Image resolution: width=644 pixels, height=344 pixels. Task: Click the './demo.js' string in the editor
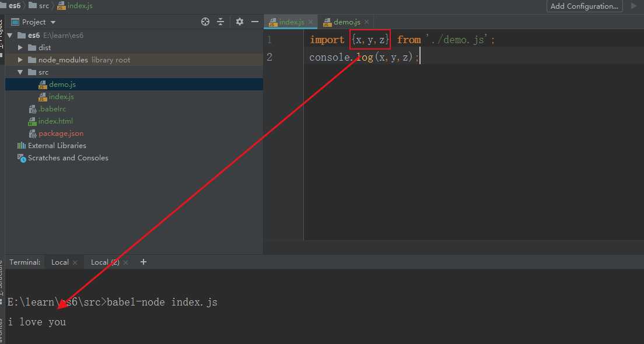tap(459, 40)
